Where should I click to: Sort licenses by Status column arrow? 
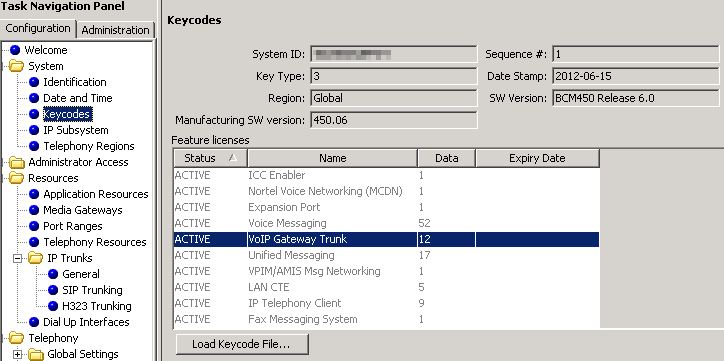pyautogui.click(x=233, y=158)
